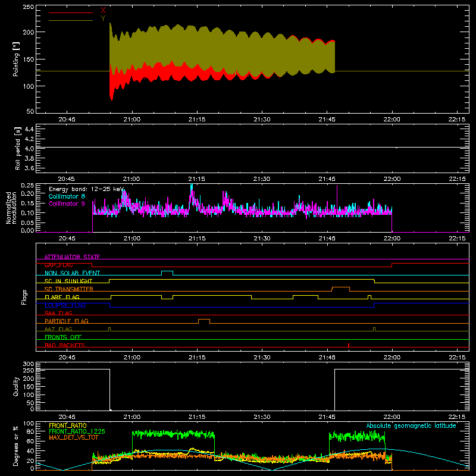The height and width of the screenshot is (476, 476).
Task: Click the 4.4 tick on the Roll period axis
Action: (29, 129)
